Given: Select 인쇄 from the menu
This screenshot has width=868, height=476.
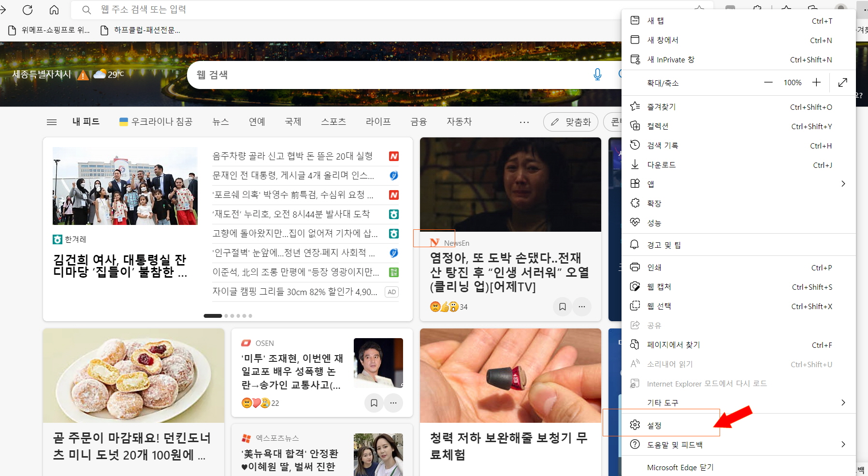Looking at the screenshot, I should pos(738,268).
